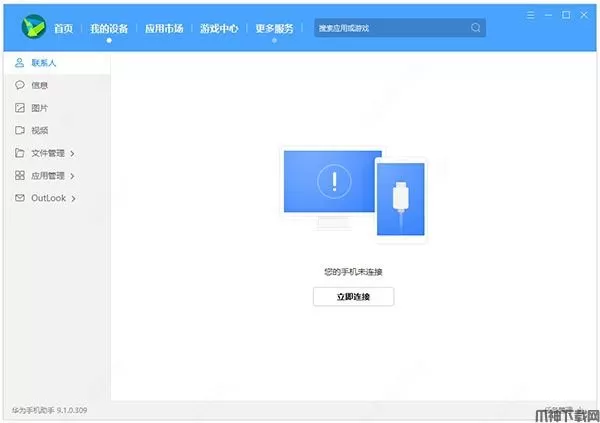Click the search magnifier icon
Viewport: 600px width, 423px height.
(476, 28)
